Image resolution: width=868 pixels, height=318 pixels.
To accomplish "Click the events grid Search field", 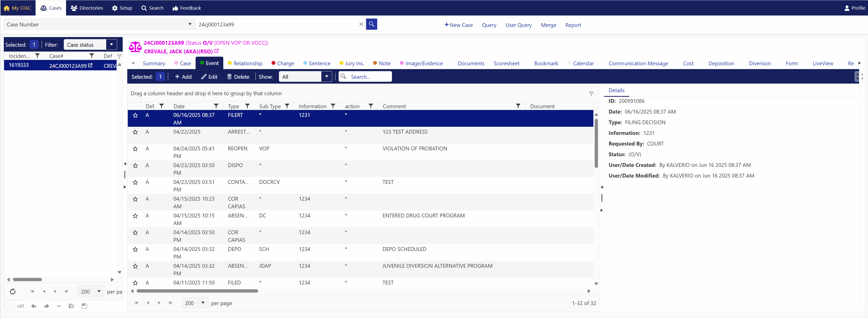I will coord(369,76).
